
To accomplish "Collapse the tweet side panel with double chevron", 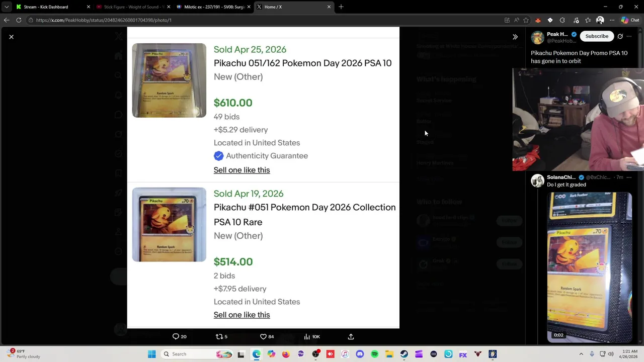I will point(515,37).
